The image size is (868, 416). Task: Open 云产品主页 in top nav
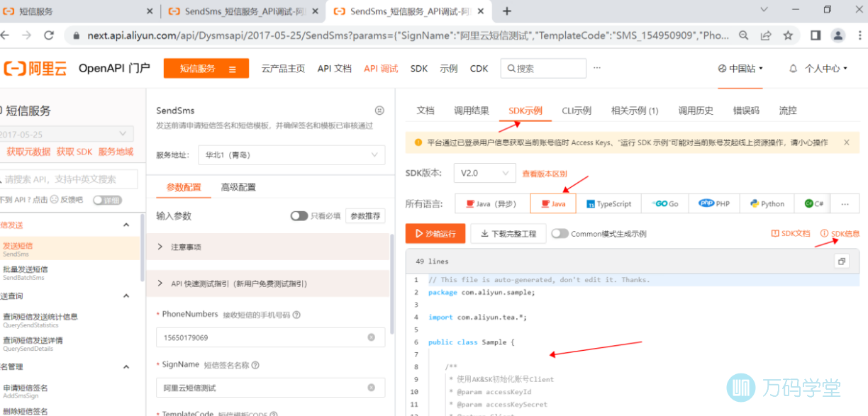pyautogui.click(x=283, y=69)
